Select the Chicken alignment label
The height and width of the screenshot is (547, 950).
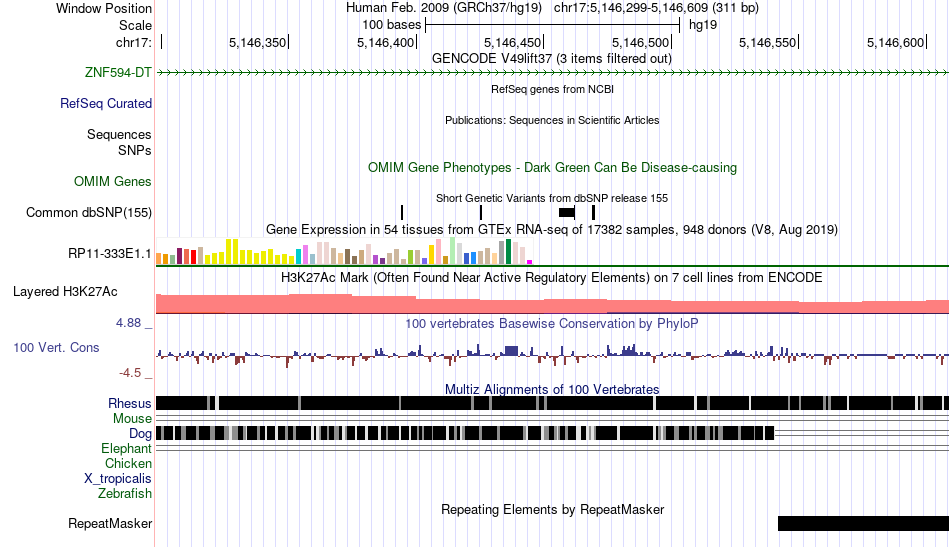click(x=128, y=463)
